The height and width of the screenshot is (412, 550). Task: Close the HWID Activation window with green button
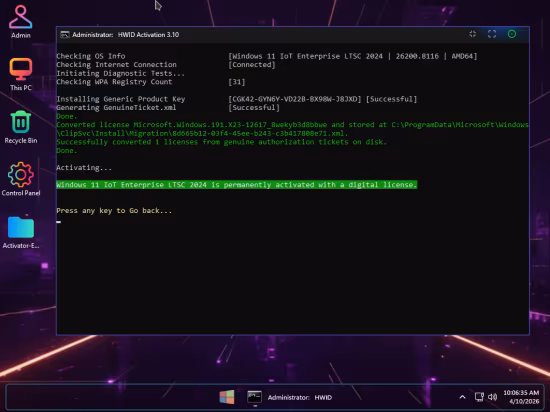(x=512, y=34)
